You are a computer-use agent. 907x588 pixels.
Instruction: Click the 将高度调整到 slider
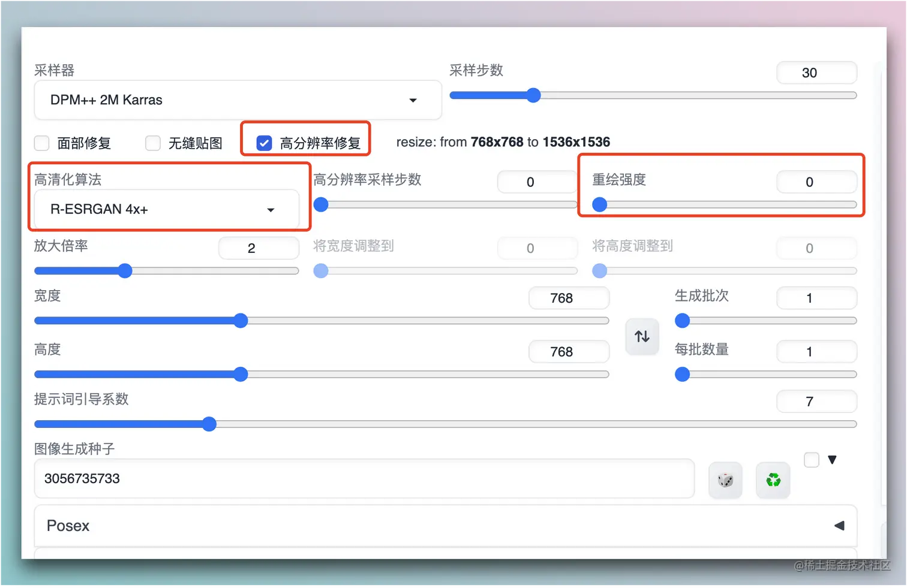pyautogui.click(x=725, y=271)
